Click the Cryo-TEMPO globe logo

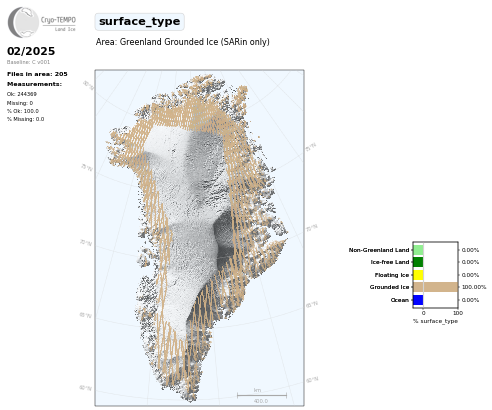point(23,22)
